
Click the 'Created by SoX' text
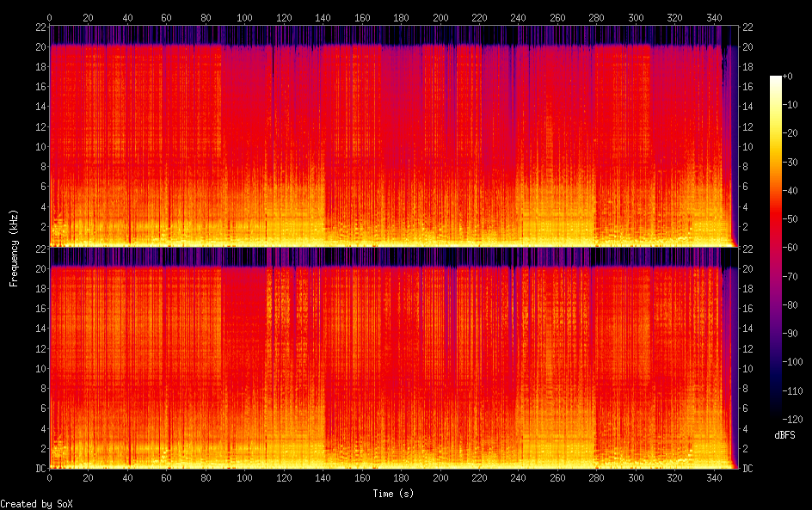[30, 503]
